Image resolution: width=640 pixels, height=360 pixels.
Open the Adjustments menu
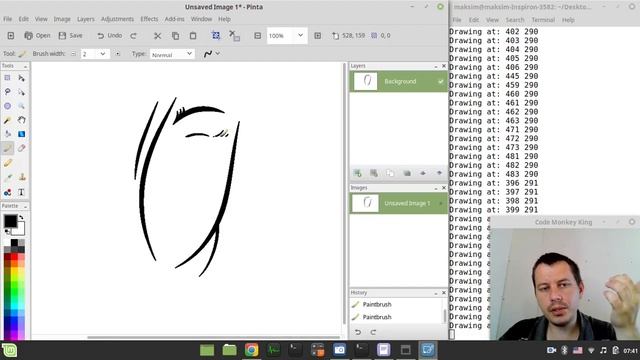point(118,19)
